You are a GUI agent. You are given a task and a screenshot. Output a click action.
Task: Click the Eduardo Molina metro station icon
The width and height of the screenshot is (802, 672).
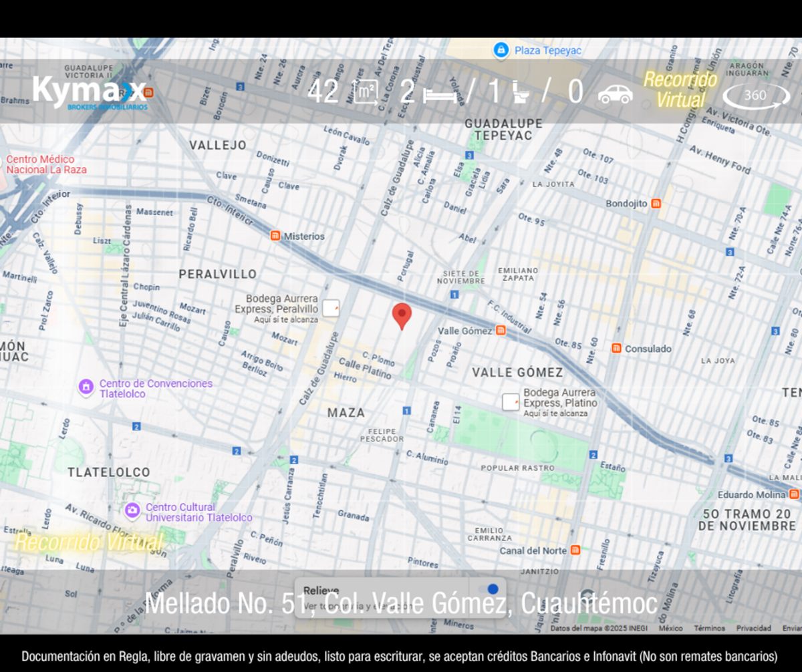[x=794, y=494]
